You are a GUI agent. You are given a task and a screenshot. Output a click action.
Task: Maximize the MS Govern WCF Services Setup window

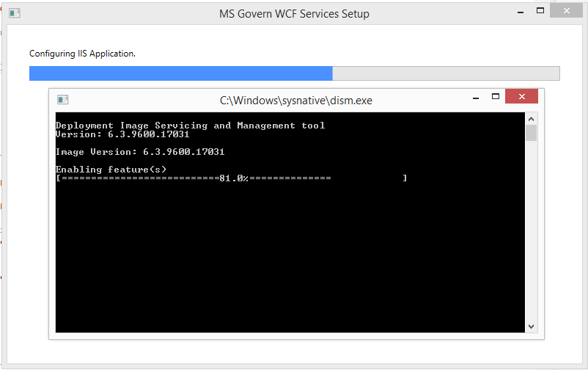point(540,10)
